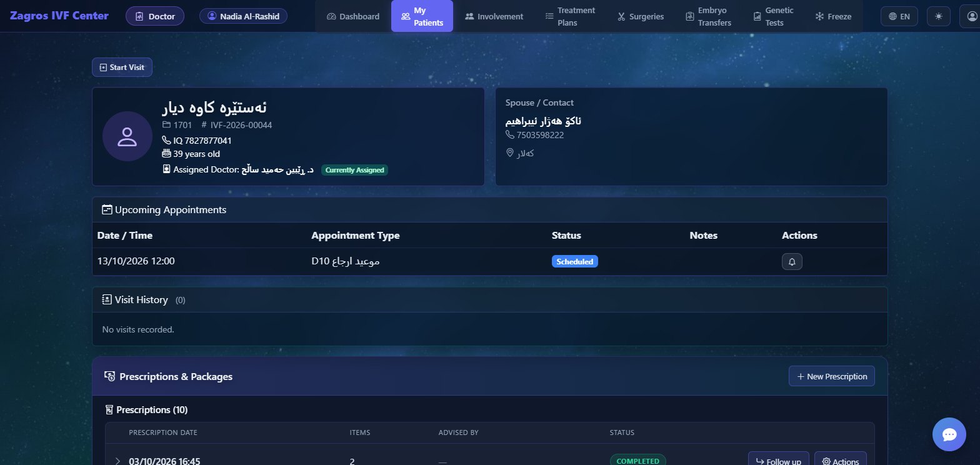The height and width of the screenshot is (465, 980).
Task: Click the COMPLETED status badge
Action: (637, 461)
